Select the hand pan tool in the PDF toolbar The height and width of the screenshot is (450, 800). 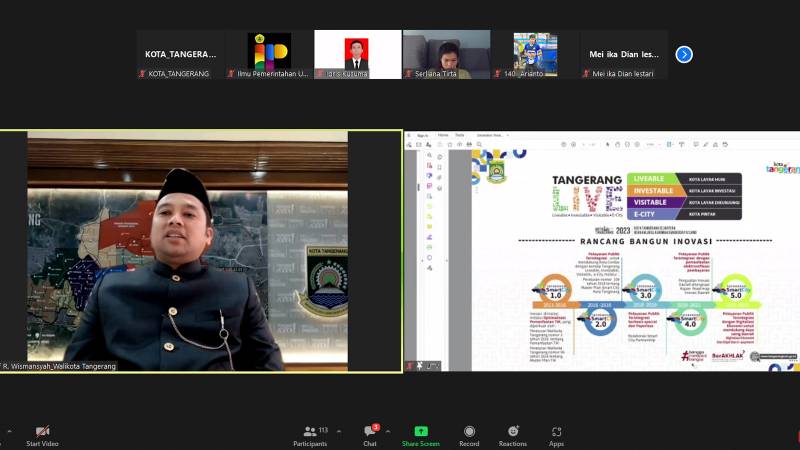[617, 144]
